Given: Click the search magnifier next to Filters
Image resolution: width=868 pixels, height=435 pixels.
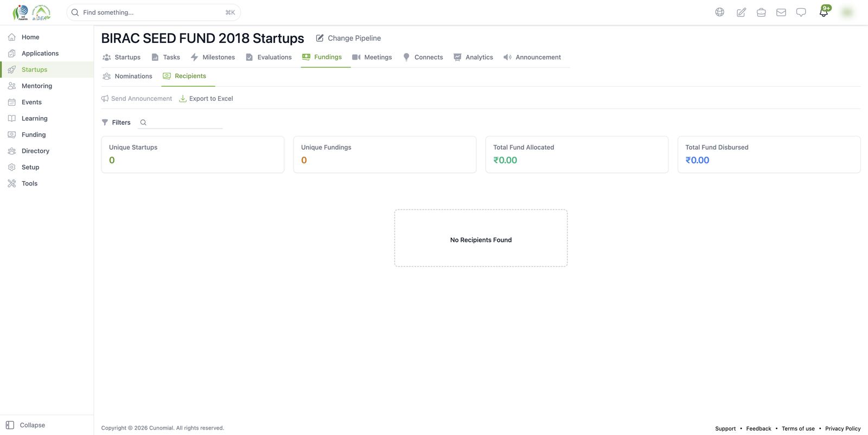Looking at the screenshot, I should coord(143,123).
